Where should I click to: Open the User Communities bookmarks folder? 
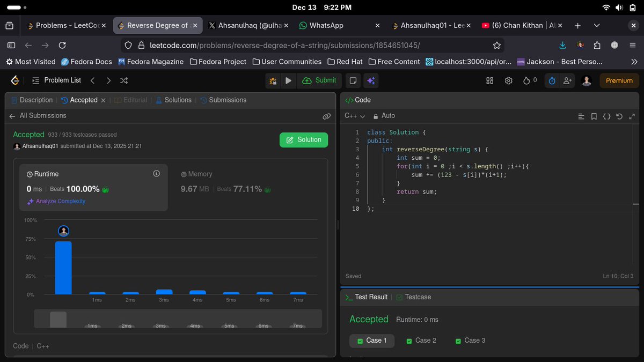(287, 62)
